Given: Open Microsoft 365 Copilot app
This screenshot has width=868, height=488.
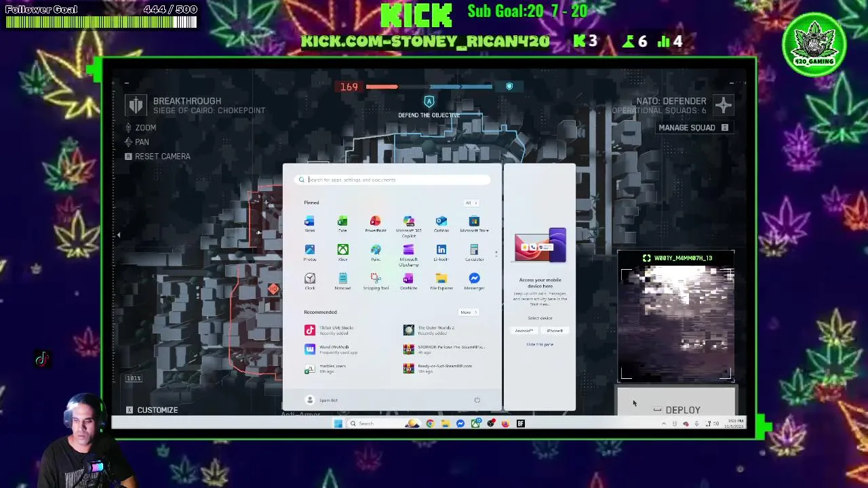Looking at the screenshot, I should (408, 226).
